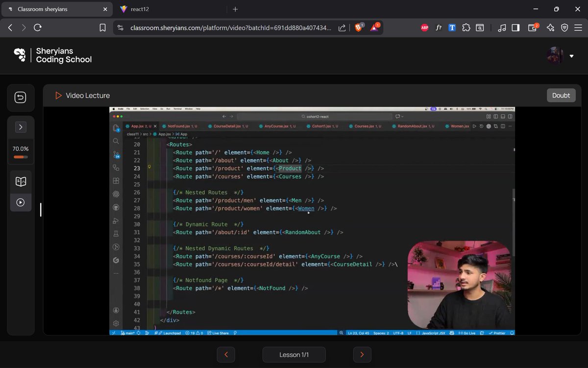Open the Leo AI sparkle icon
This screenshot has height=368, width=588.
[551, 28]
